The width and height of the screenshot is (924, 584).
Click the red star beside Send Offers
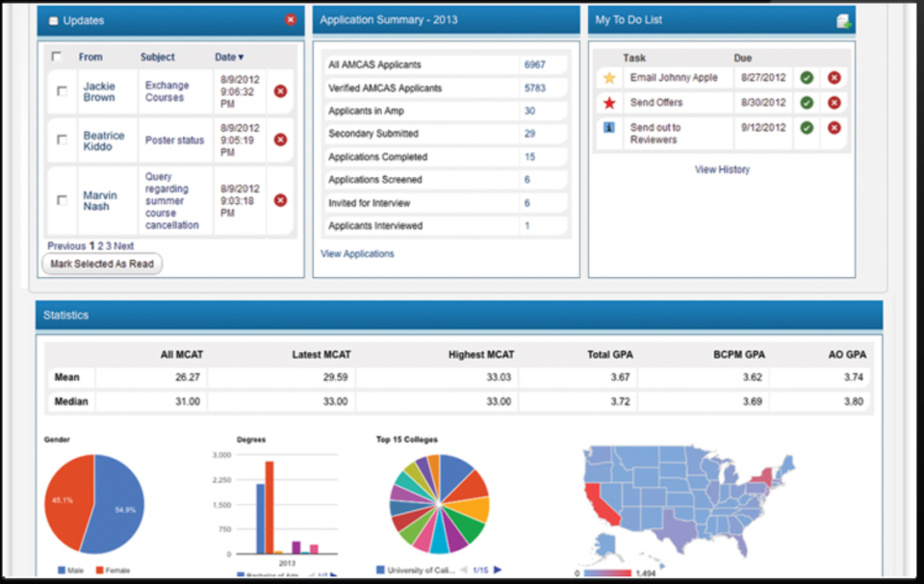point(608,102)
